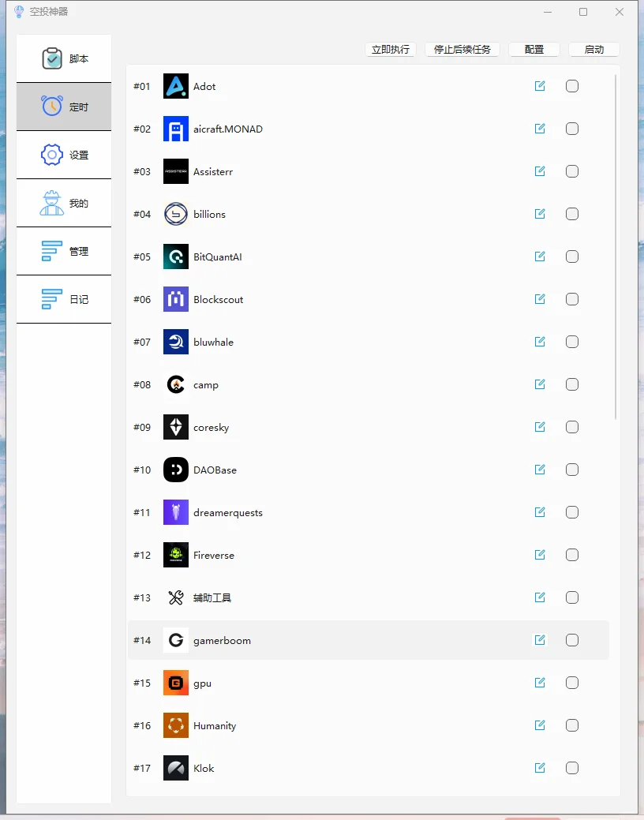Edit the DAOBase entry
This screenshot has height=820, width=644.
pos(540,469)
